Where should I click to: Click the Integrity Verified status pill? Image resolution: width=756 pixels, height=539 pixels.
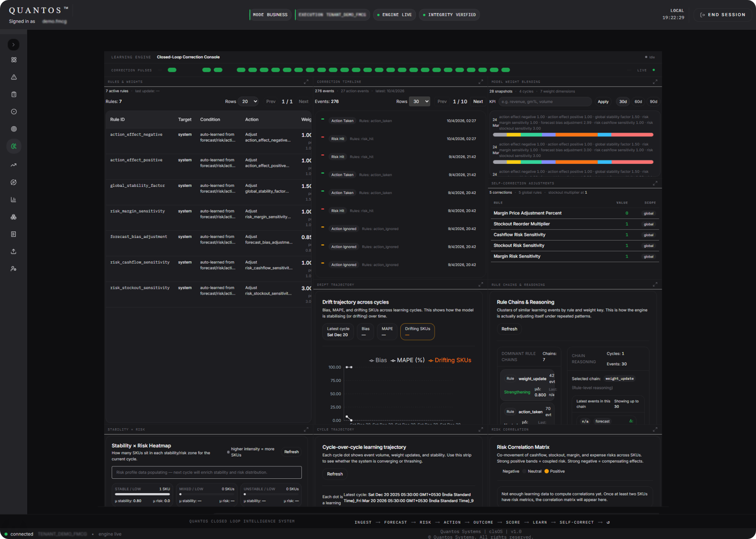point(450,15)
